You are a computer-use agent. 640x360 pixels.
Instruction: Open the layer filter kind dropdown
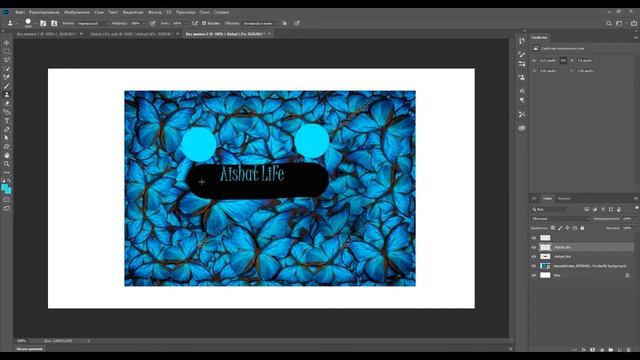[x=551, y=209]
